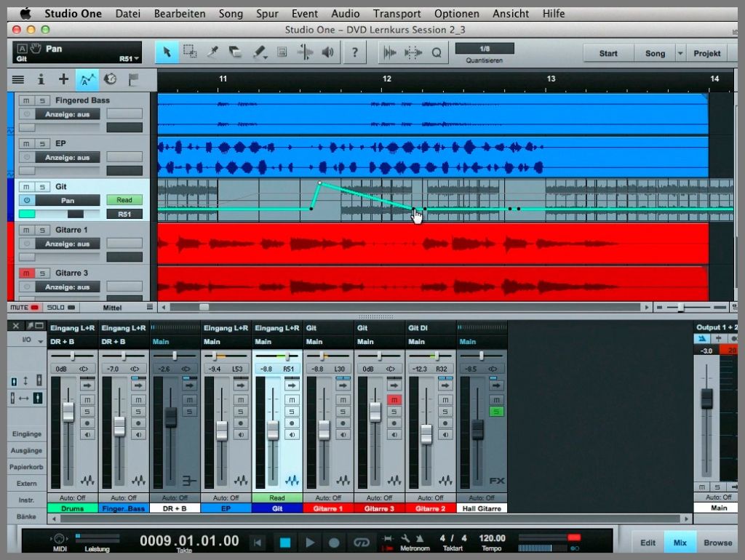The image size is (745, 560).
Task: Open the Git track Read automation mode
Action: tap(124, 200)
